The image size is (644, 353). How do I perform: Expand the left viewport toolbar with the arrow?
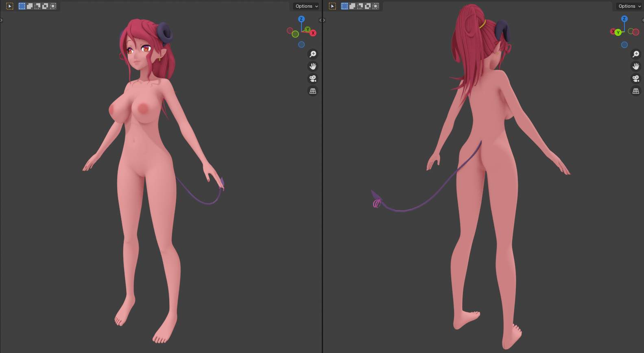click(x=2, y=20)
